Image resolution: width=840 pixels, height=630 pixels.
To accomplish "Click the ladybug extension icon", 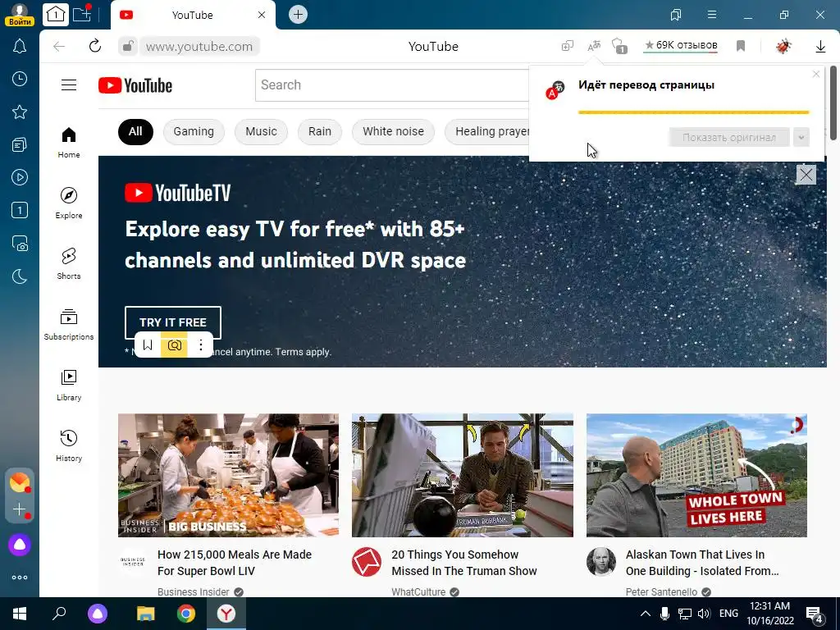I will 783,46.
